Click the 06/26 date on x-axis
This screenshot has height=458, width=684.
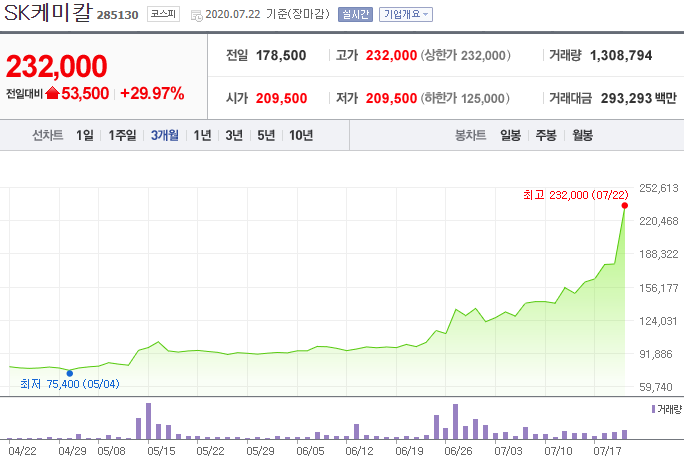(x=458, y=451)
